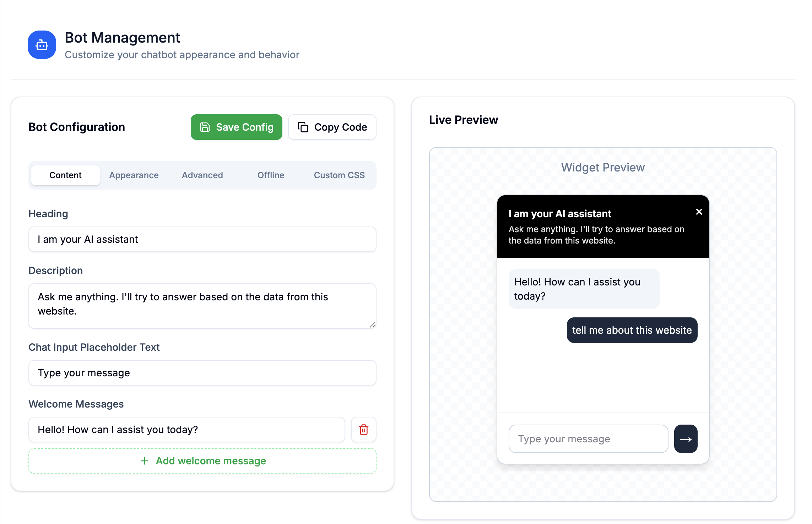
Task: Click the X icon on the assistant header
Action: [699, 212]
